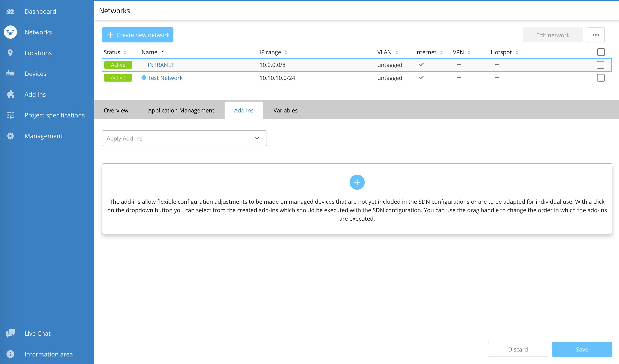Click the Project specifications sliders icon
The height and width of the screenshot is (364, 619).
pos(10,115)
